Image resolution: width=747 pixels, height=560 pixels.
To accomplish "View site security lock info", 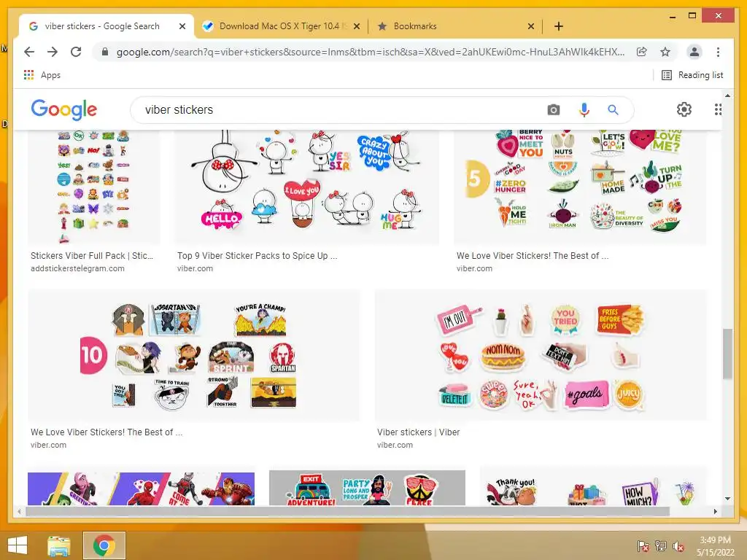I will click(105, 52).
